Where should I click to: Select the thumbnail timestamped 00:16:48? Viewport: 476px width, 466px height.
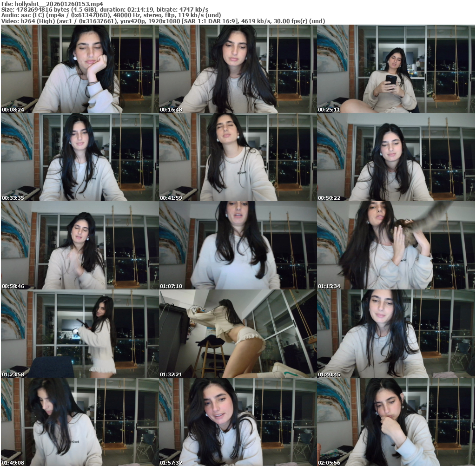tap(238, 69)
